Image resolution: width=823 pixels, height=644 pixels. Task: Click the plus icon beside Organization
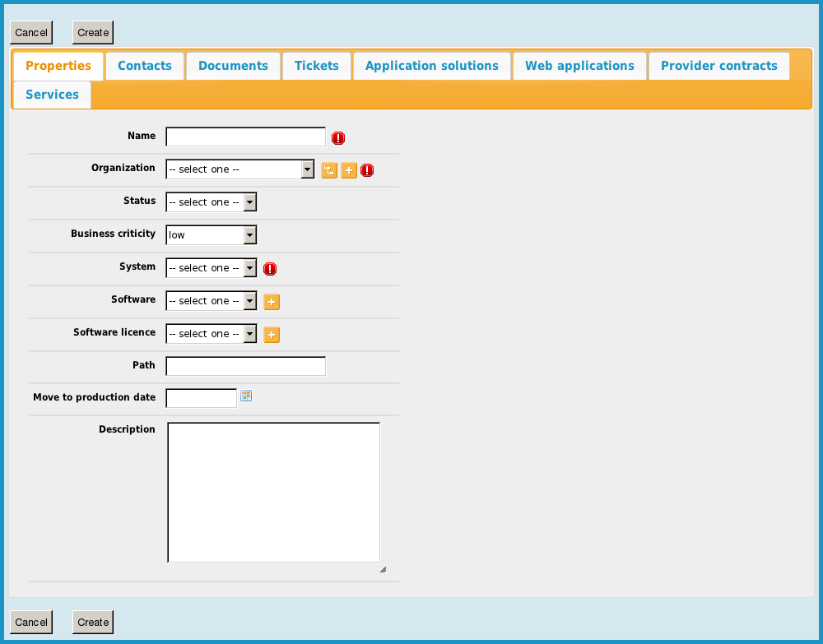pos(349,170)
